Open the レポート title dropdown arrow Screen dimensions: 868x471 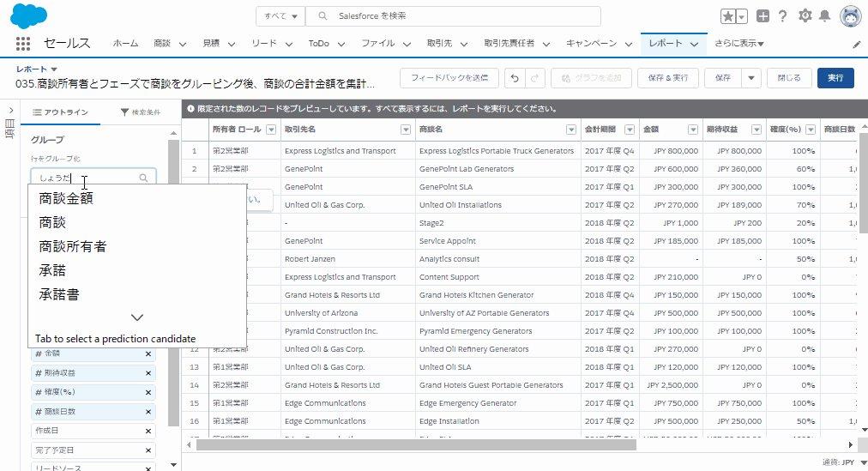[54, 69]
